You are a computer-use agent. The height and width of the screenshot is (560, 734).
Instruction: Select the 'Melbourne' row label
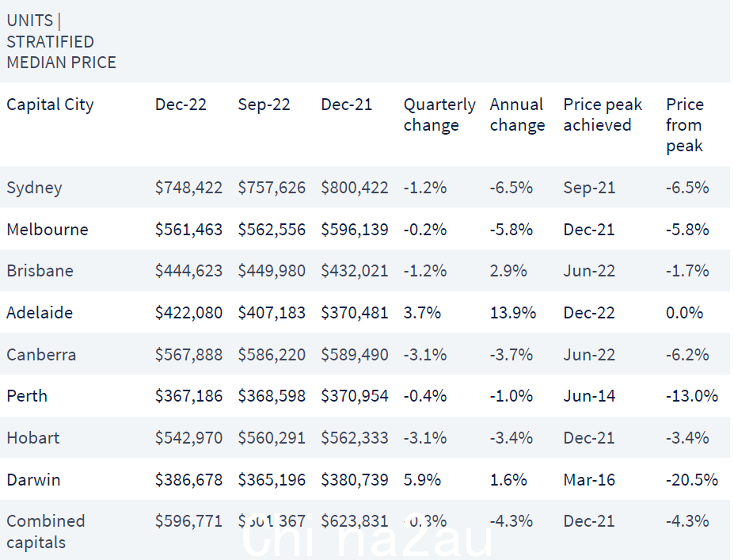tap(48, 230)
